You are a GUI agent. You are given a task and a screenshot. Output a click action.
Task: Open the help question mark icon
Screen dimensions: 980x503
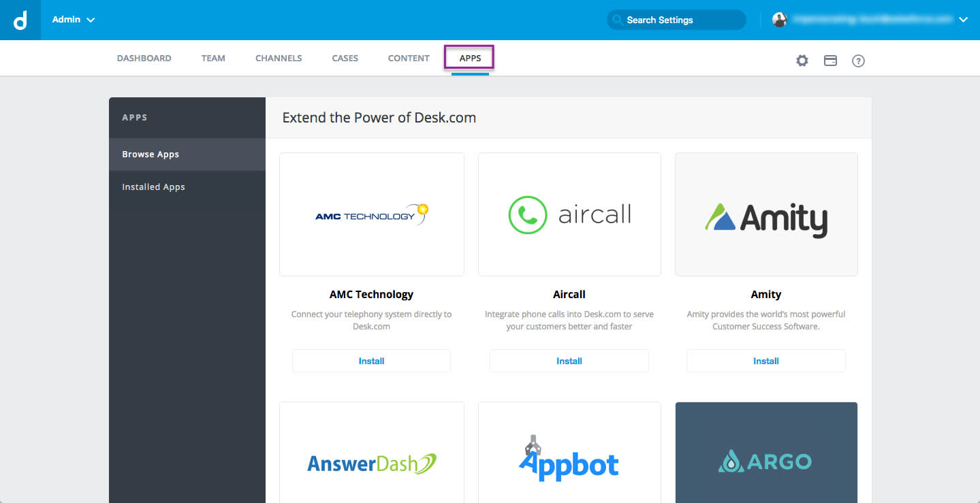[x=858, y=61]
